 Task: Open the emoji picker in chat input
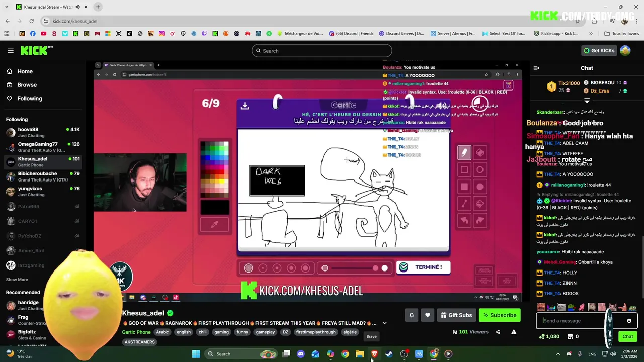pos(629,321)
